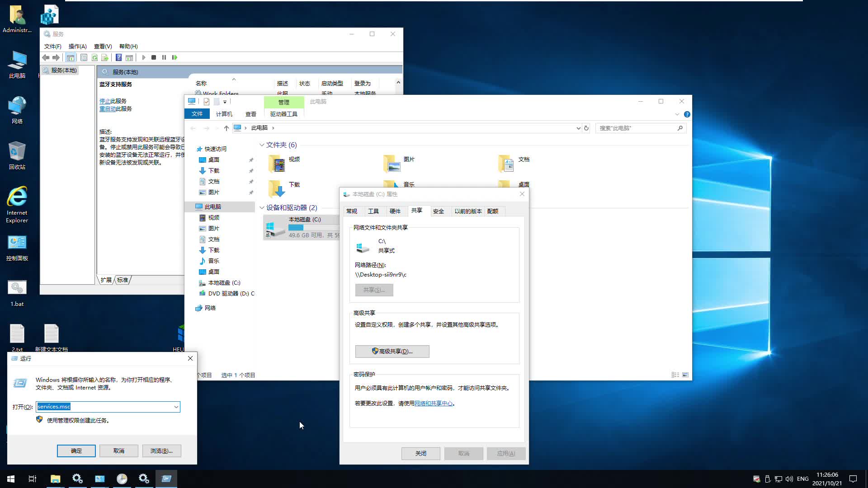Switch to thumbnail view in status bar
Viewport: 868px width, 488px height.
[x=685, y=375]
